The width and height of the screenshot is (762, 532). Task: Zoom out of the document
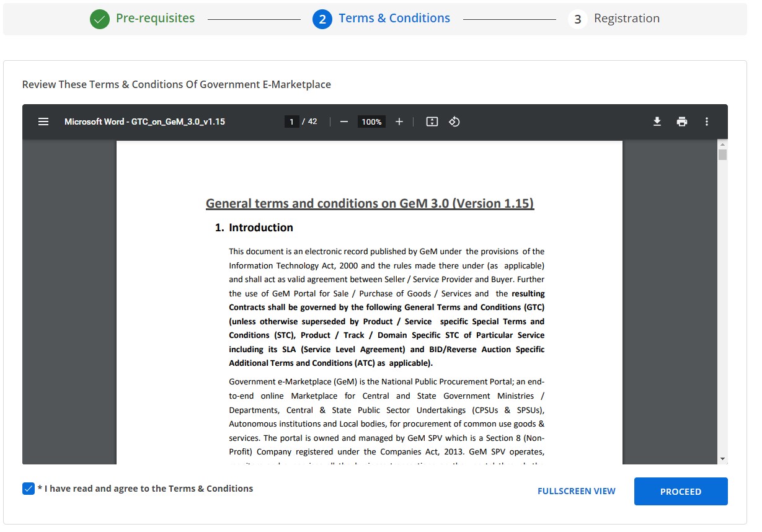click(x=344, y=122)
